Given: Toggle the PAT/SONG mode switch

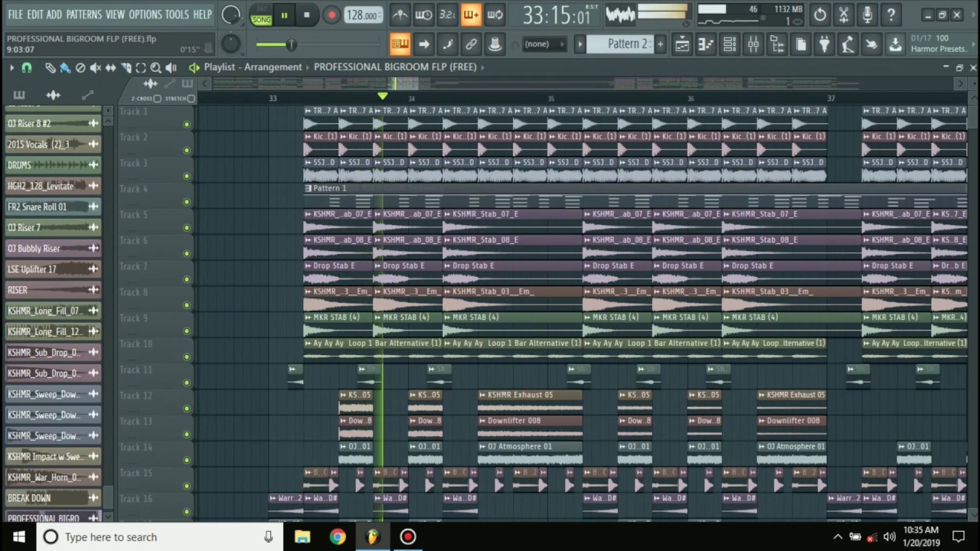Looking at the screenshot, I should 261,15.
